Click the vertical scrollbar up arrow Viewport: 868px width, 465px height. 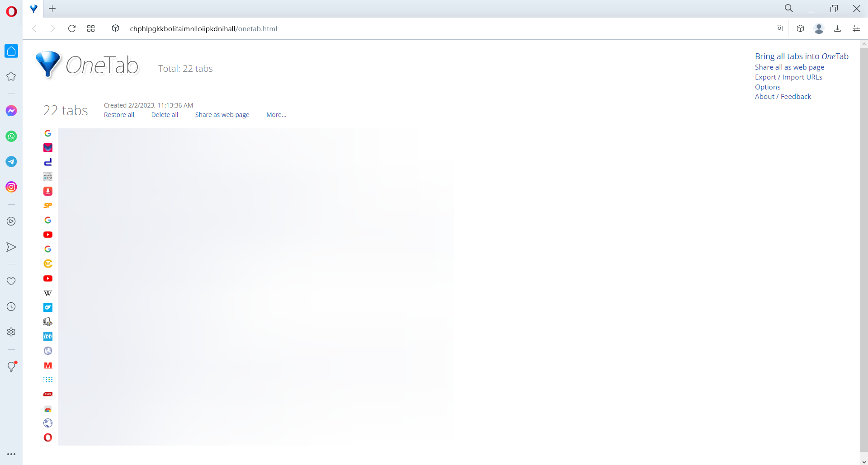click(864, 44)
